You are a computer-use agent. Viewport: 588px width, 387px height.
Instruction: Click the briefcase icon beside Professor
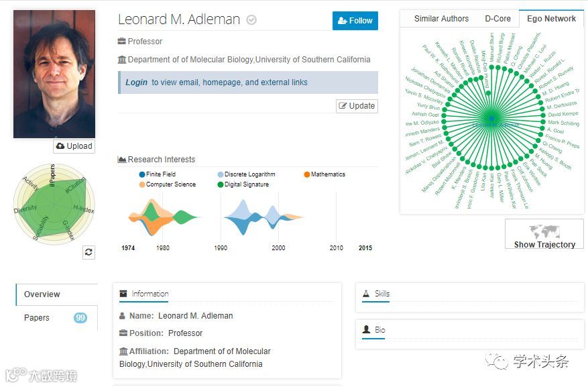pos(122,42)
